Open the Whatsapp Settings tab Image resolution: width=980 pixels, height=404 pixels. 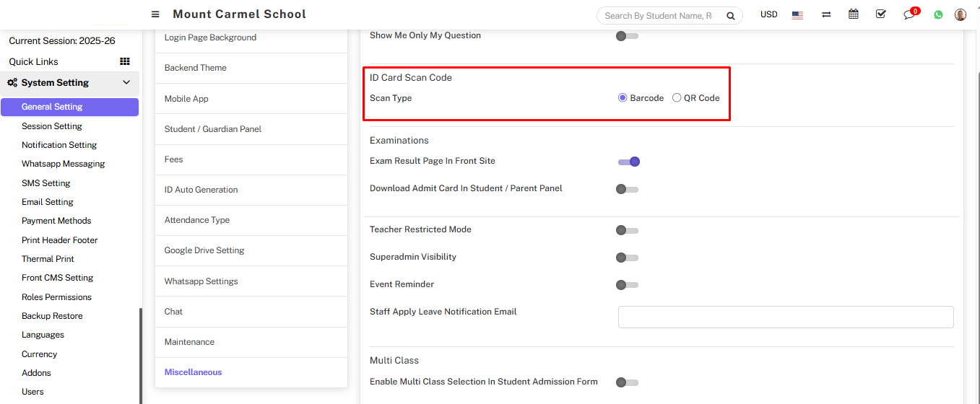pos(201,281)
